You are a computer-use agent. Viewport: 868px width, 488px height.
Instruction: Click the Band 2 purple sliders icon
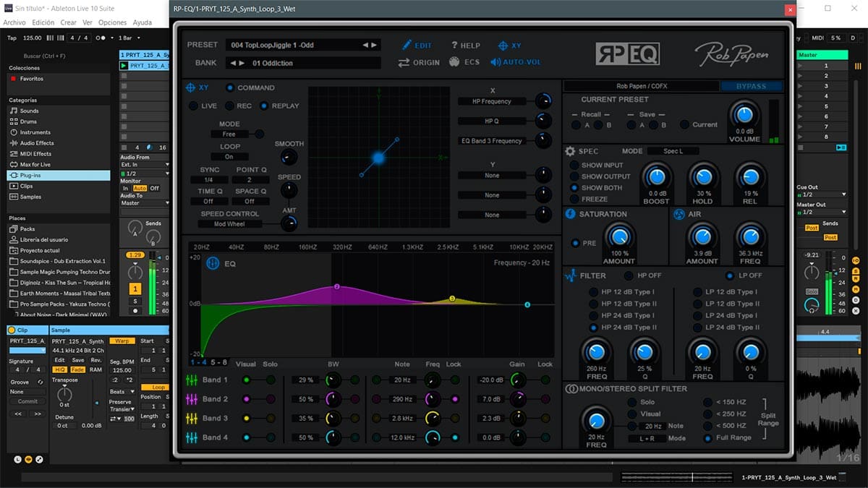click(192, 399)
